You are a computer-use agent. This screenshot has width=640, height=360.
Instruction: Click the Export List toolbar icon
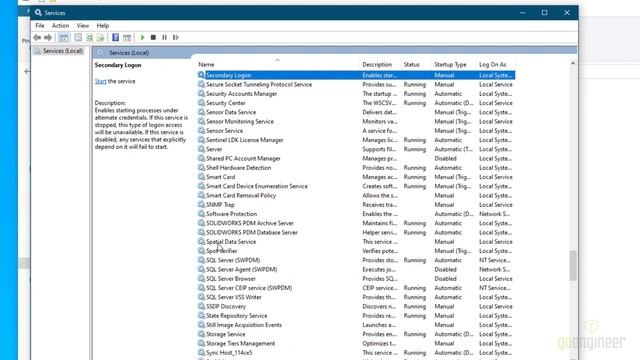coord(100,38)
